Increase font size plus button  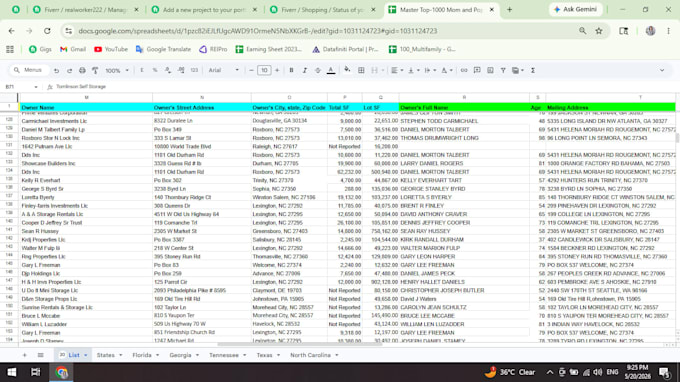pos(277,70)
